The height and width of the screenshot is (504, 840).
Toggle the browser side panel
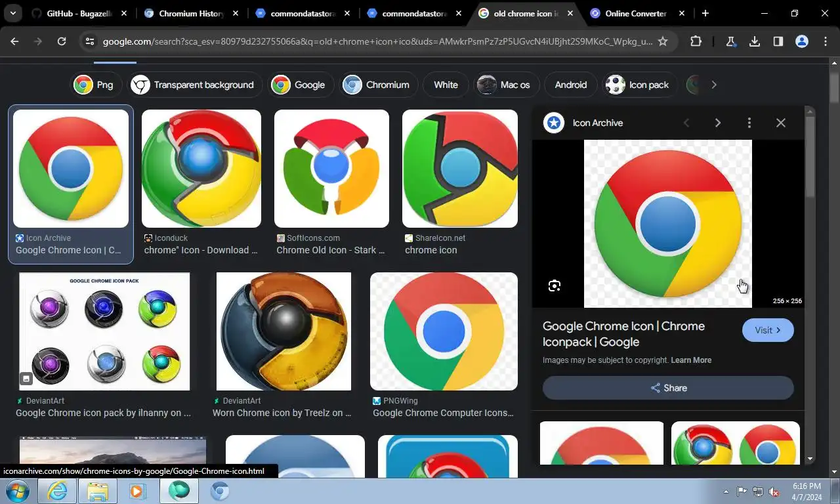778,41
